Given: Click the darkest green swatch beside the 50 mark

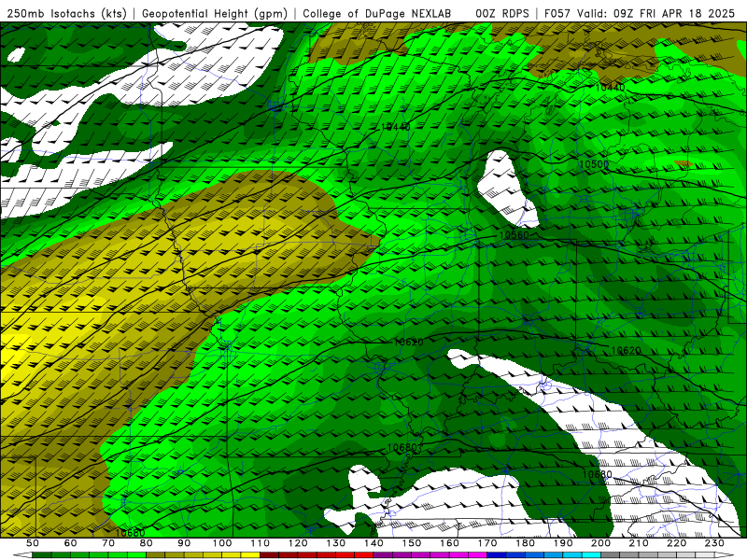Looking at the screenshot, I should click(41, 555).
